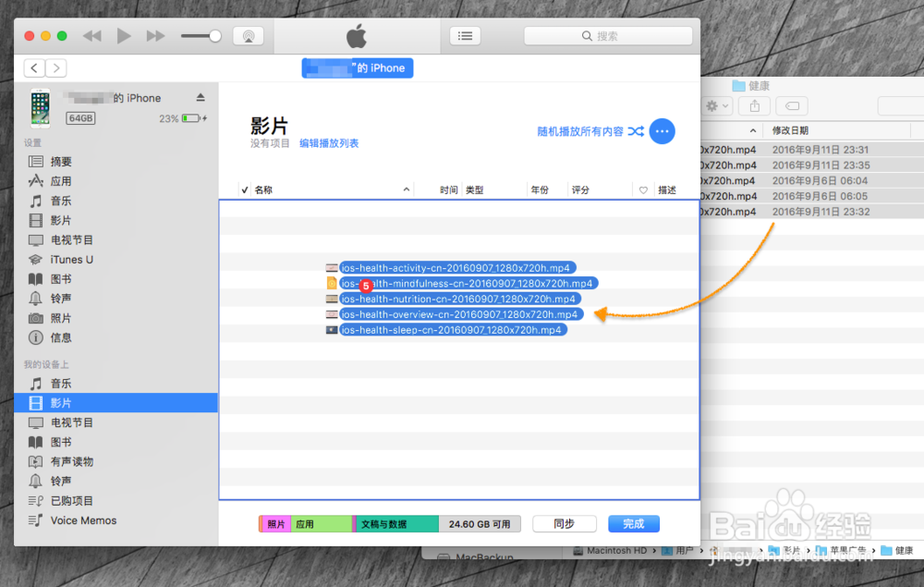Click 24.60 GB 可用 storage segment
924x587 pixels.
tap(480, 524)
